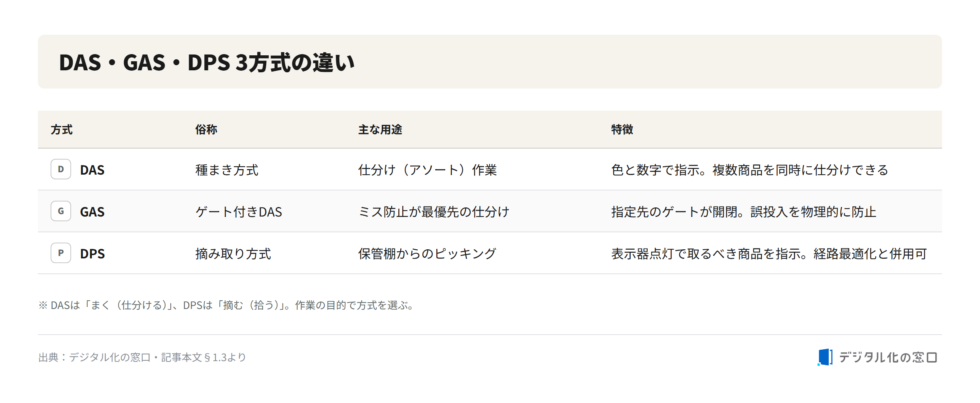The width and height of the screenshot is (980, 403).
Task: Click the DAS row label
Action: coord(92,170)
